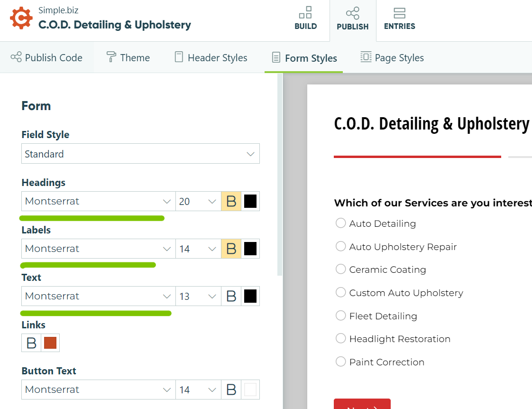Open Labels font size 14 dropdown
Image resolution: width=532 pixels, height=409 pixels.
click(198, 249)
